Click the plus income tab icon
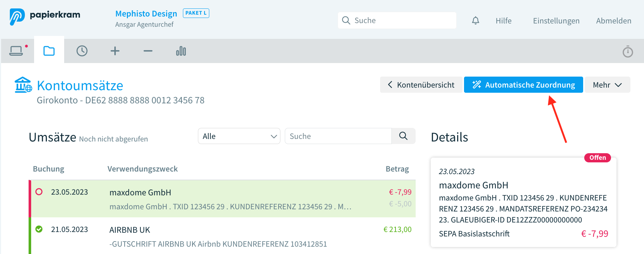 pos(115,51)
